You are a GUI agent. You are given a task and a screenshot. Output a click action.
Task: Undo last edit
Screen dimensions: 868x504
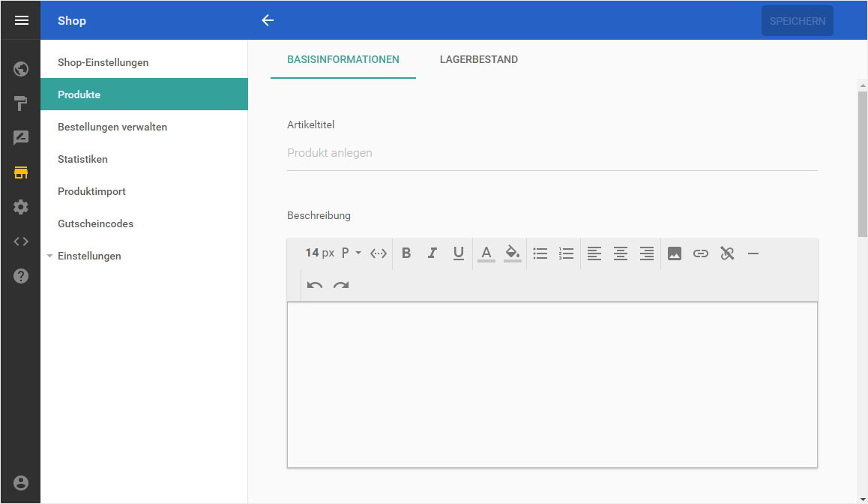tap(315, 285)
